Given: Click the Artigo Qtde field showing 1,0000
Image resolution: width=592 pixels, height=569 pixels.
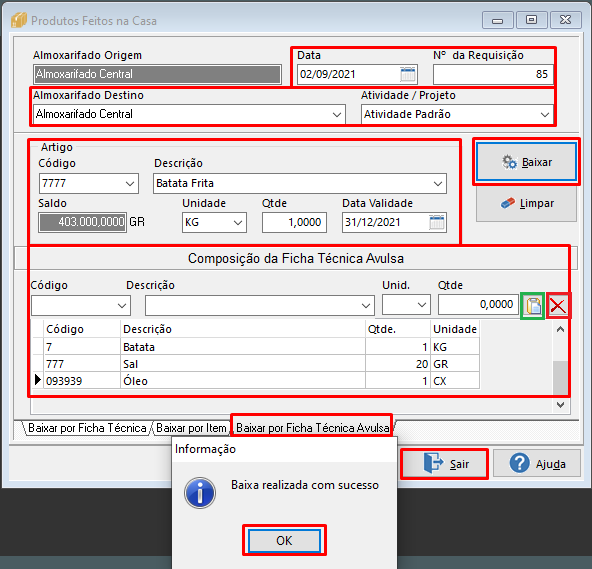Looking at the screenshot, I should pos(294,222).
